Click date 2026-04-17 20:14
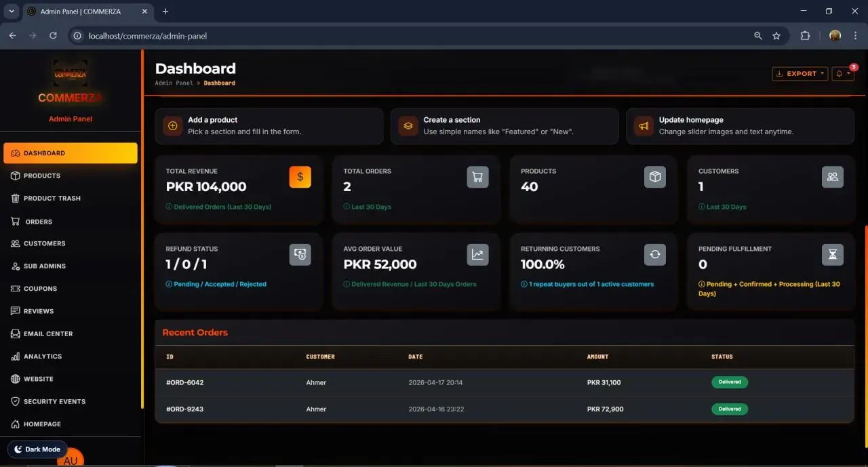The image size is (868, 467). tap(435, 383)
